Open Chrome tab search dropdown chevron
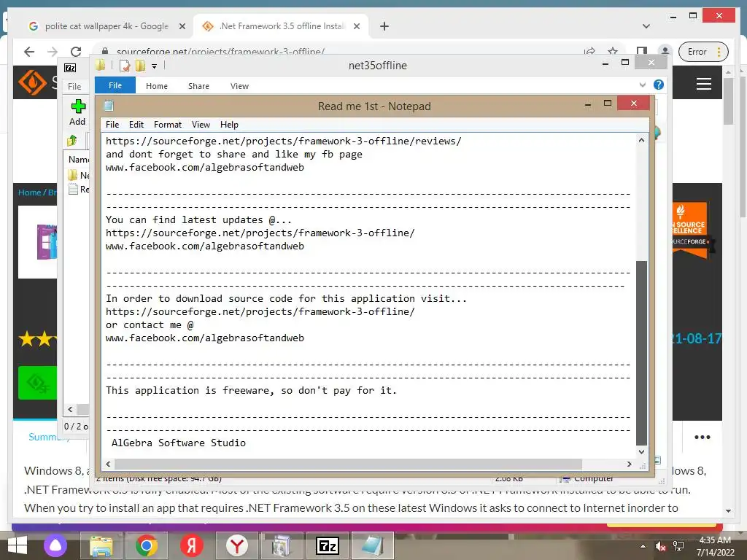This screenshot has width=747, height=560. click(x=646, y=26)
